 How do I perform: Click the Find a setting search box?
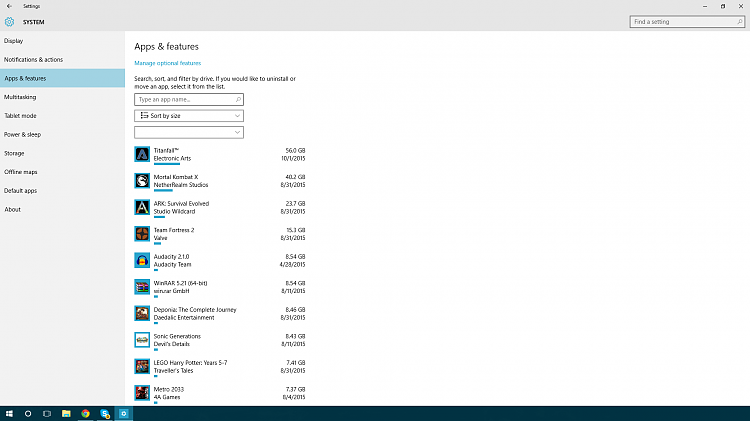687,22
